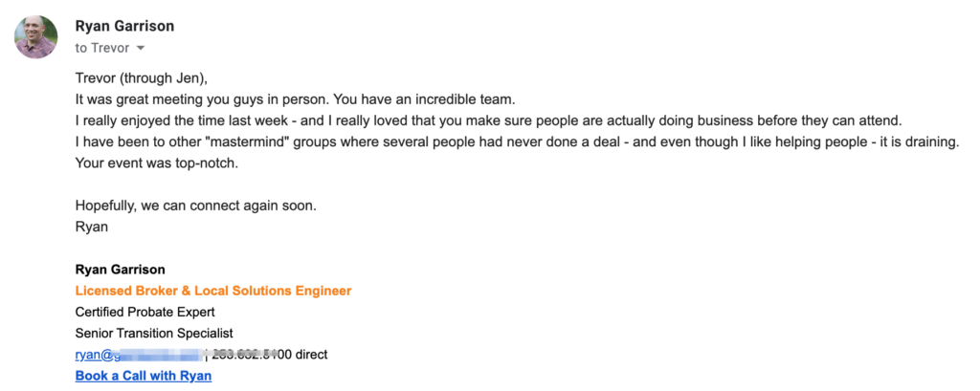Click the orange Licensed Broker & Local Solutions Engineer title
980x391 pixels.
(x=213, y=291)
